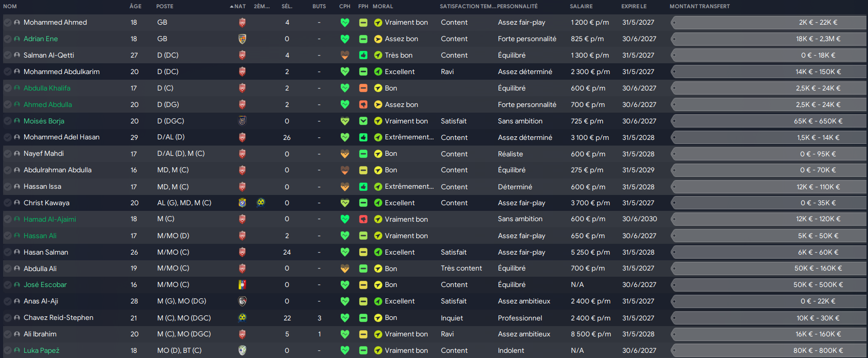Open player Hamad Al-Ajaimi's name link
The image size is (868, 358).
pos(50,219)
